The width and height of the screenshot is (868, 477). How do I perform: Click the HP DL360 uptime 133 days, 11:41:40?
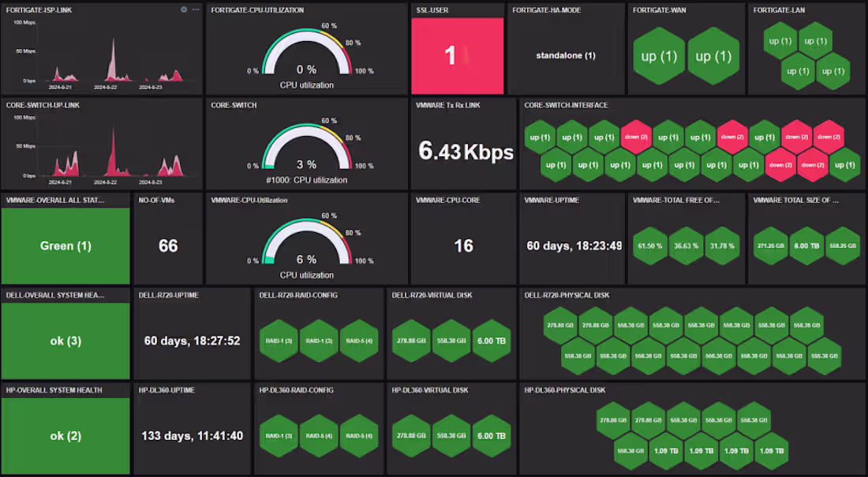pyautogui.click(x=192, y=436)
